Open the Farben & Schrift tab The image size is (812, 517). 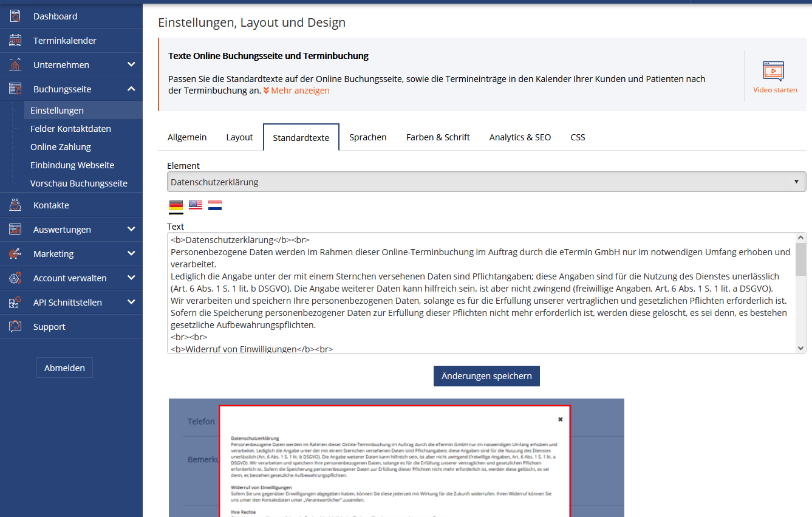[438, 137]
